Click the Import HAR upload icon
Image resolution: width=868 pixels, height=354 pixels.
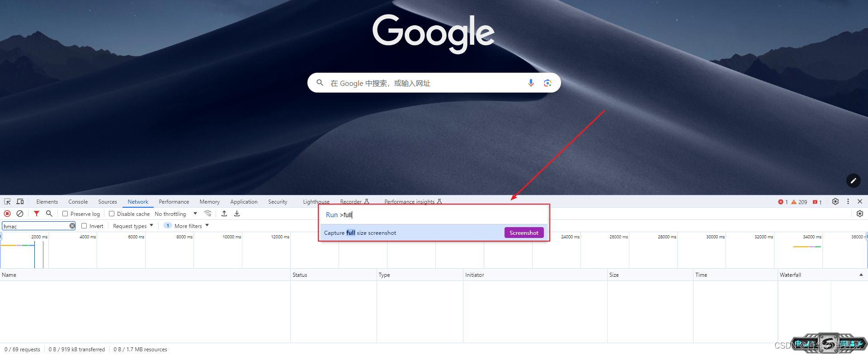224,214
